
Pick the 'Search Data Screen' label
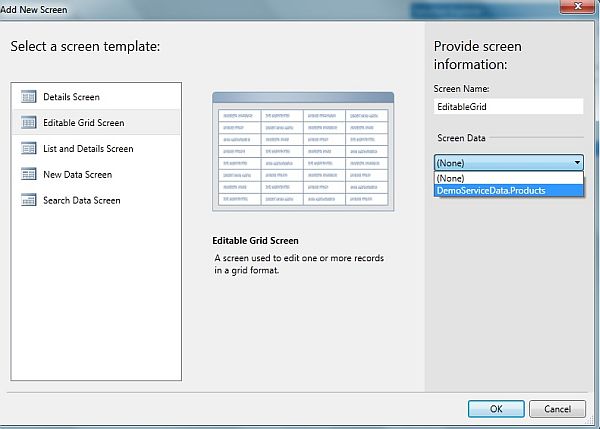click(x=82, y=201)
